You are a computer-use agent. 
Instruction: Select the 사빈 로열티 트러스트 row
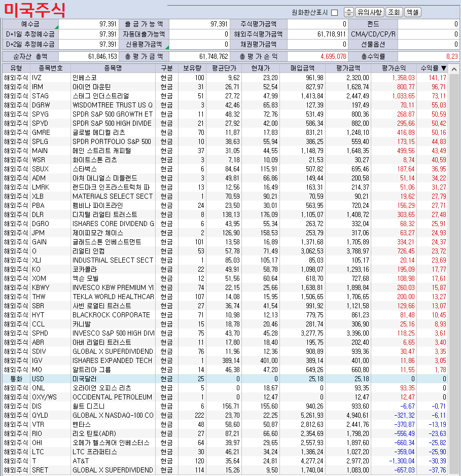(225, 306)
